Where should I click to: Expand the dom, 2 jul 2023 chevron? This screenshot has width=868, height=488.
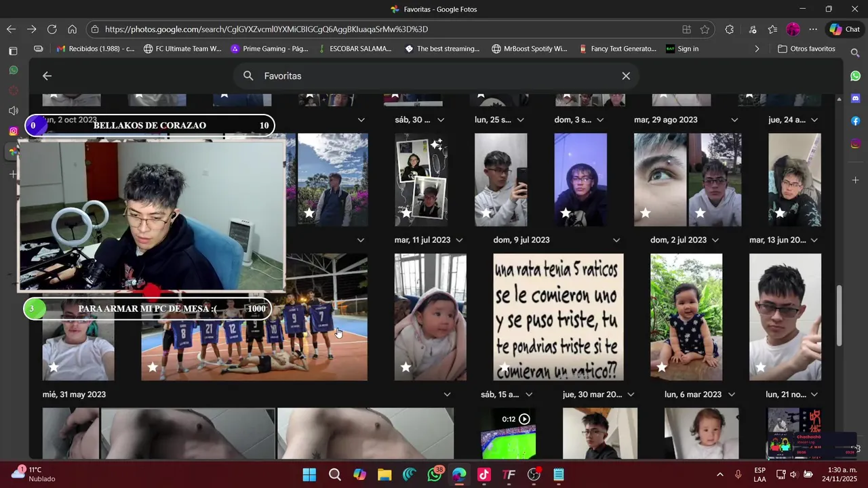(x=715, y=240)
